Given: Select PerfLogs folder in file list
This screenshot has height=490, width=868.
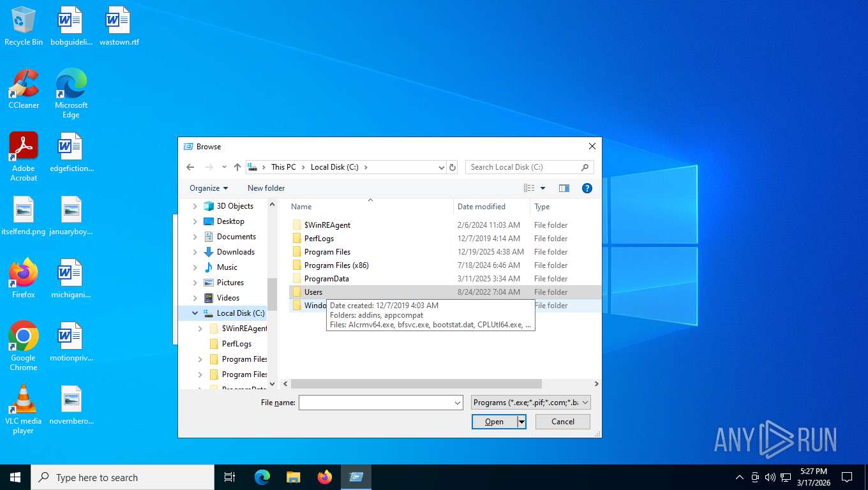Looking at the screenshot, I should [x=445, y=239].
